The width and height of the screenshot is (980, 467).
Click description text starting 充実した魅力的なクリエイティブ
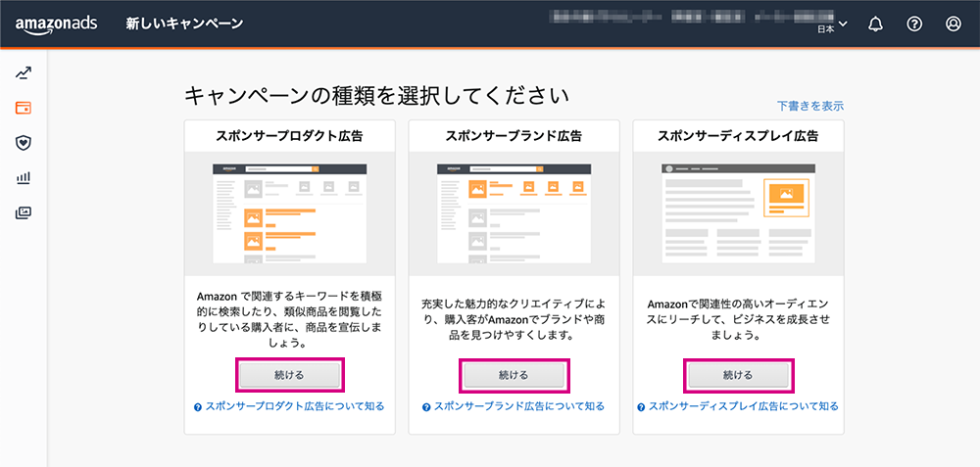pyautogui.click(x=514, y=319)
